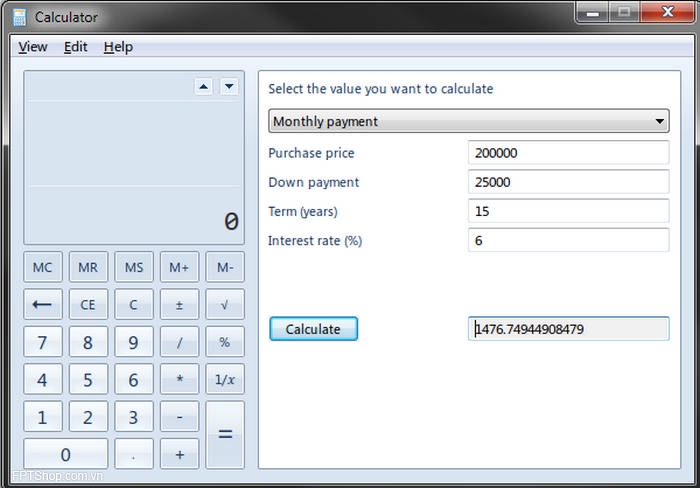Click the minus subtract key
The image size is (700, 488).
(x=179, y=417)
